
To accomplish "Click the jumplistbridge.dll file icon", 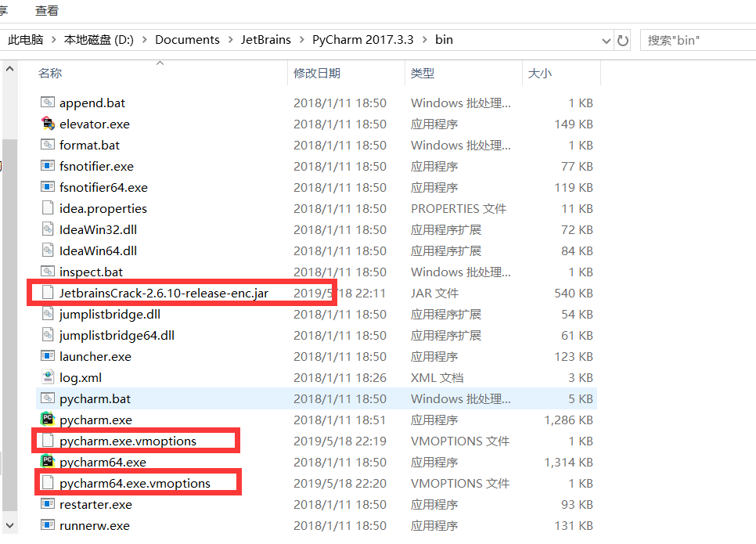I will point(47,314).
